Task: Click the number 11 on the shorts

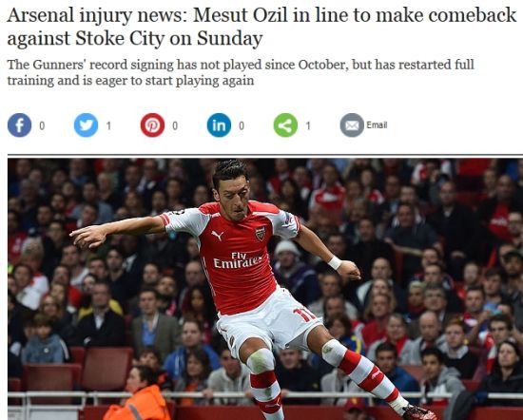Action: (x=303, y=315)
